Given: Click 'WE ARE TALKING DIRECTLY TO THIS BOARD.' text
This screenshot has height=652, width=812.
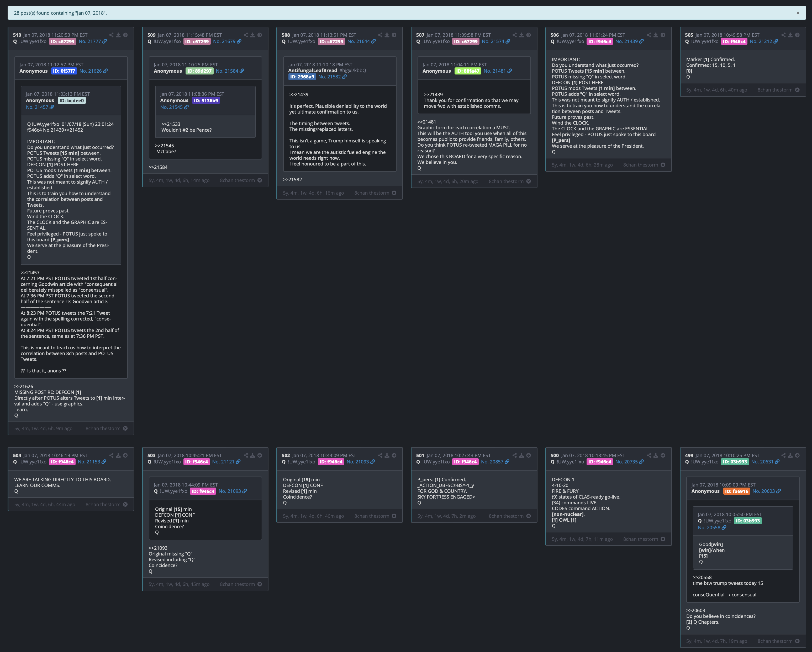Looking at the screenshot, I should [62, 480].
